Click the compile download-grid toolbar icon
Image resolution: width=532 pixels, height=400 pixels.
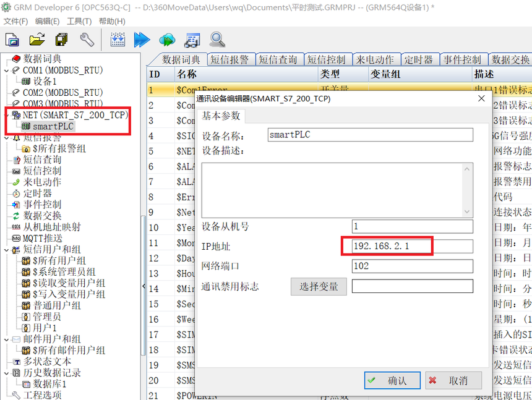click(118, 40)
